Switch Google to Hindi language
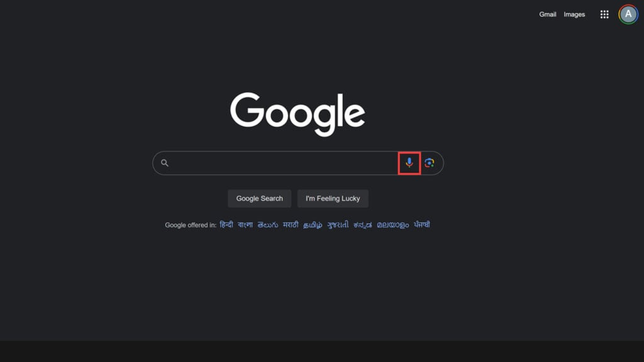 tap(226, 224)
